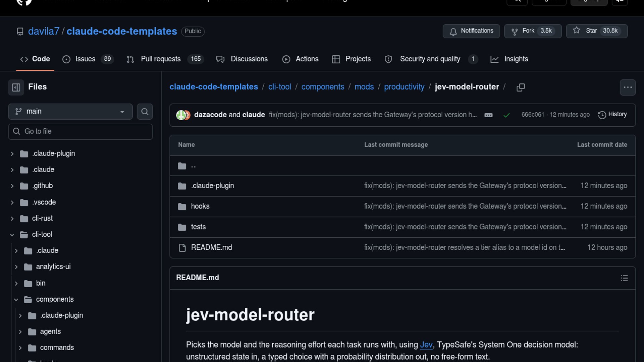Open the Discussions tab

tap(242, 59)
